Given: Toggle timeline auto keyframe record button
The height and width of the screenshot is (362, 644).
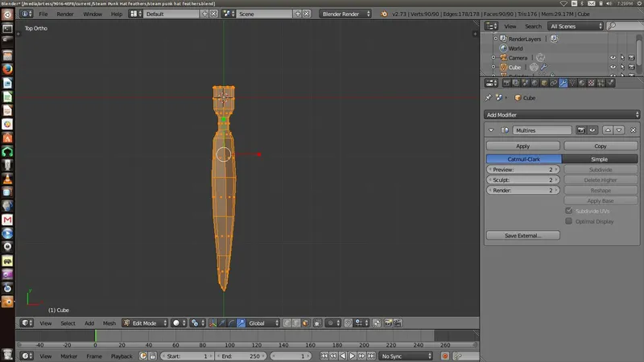Looking at the screenshot, I should point(445,356).
